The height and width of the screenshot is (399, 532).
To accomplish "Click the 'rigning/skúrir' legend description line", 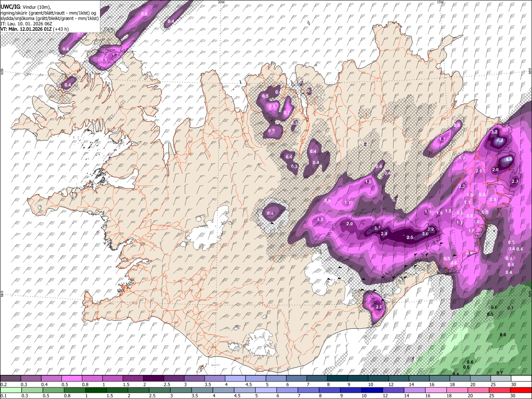I will 48,13.
